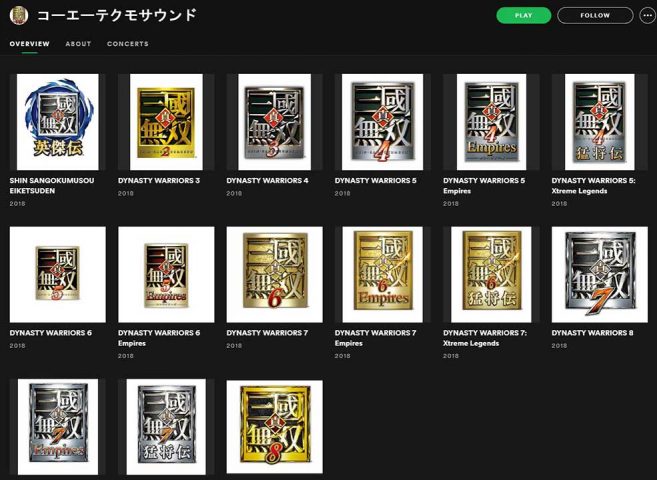Click the DYNASTY WARRIORS 7: Xtreme Legends title
This screenshot has height=480, width=657.
pos(485,338)
